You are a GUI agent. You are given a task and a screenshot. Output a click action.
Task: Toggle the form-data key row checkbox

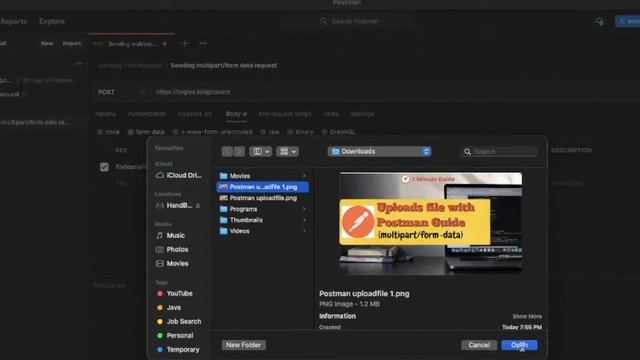point(104,167)
